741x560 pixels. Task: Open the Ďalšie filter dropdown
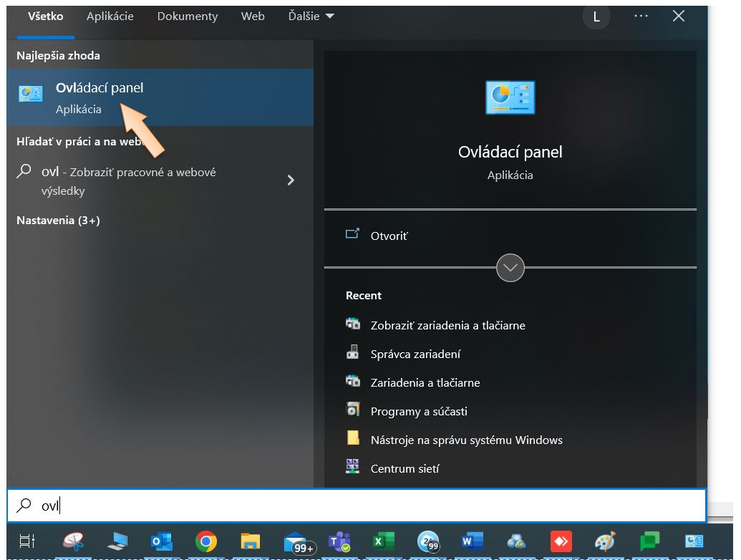tap(311, 16)
